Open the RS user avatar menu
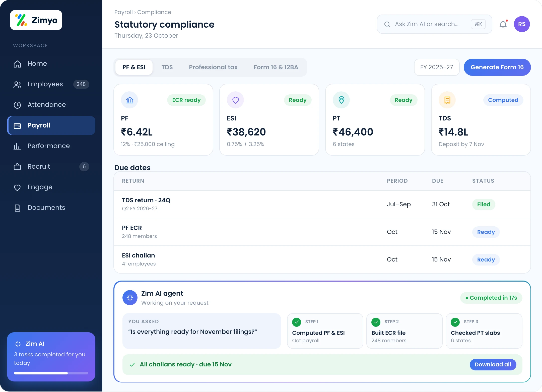The image size is (542, 392). [x=522, y=24]
